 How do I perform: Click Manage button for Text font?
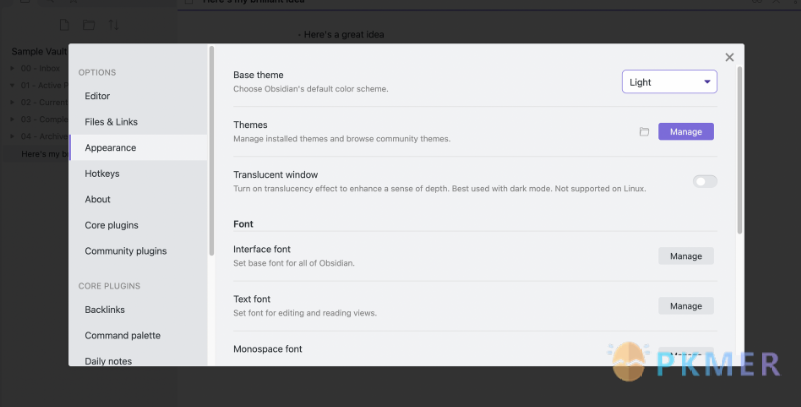point(686,306)
